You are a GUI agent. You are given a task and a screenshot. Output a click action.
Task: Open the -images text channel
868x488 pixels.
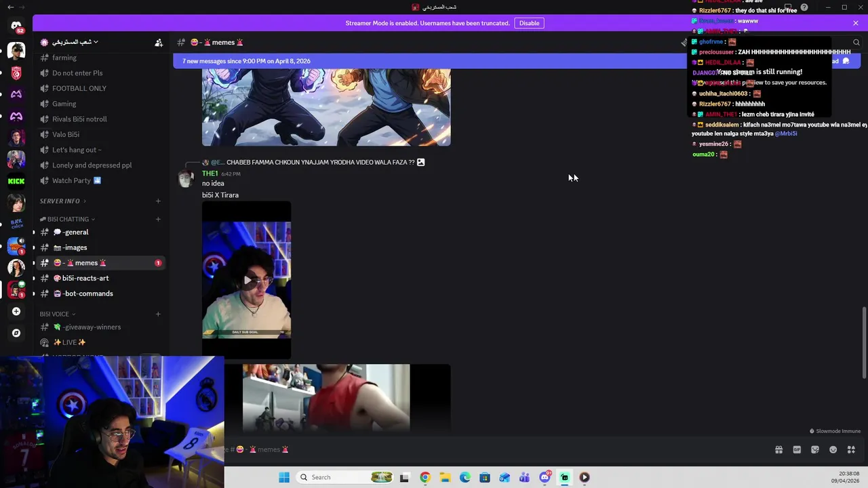point(102,247)
